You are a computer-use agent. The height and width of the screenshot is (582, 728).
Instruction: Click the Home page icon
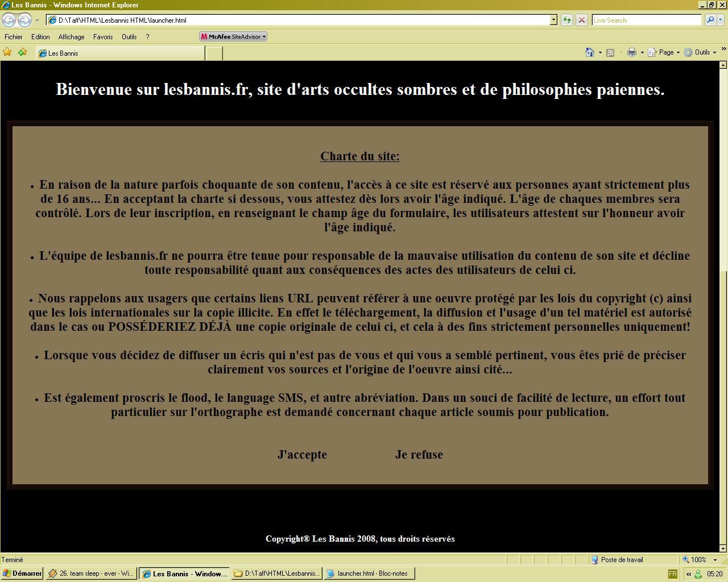(590, 52)
